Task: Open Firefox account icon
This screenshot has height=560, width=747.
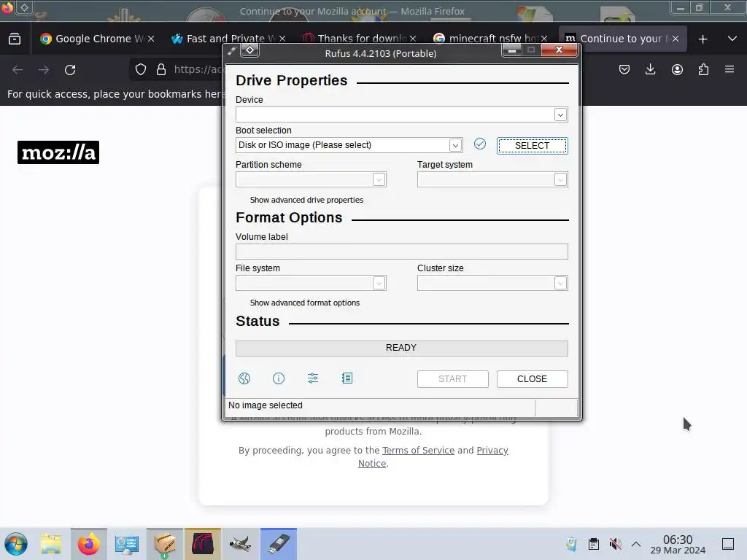Action: pos(677,69)
